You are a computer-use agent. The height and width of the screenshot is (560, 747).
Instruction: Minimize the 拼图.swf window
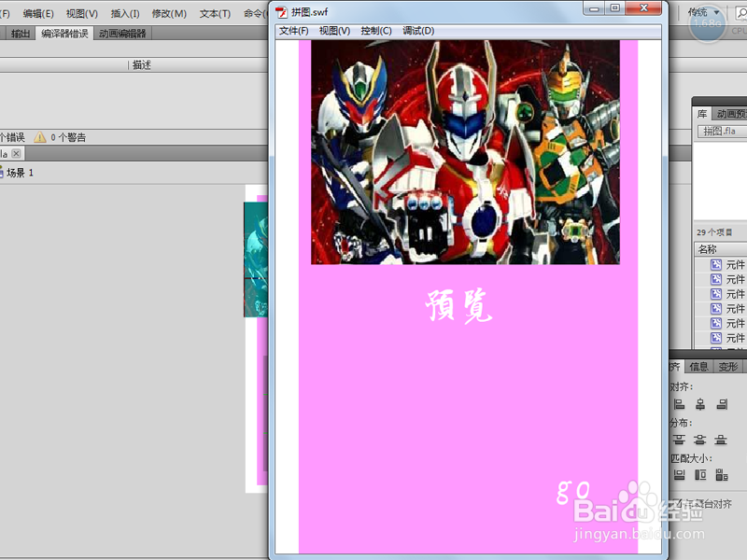(594, 8)
